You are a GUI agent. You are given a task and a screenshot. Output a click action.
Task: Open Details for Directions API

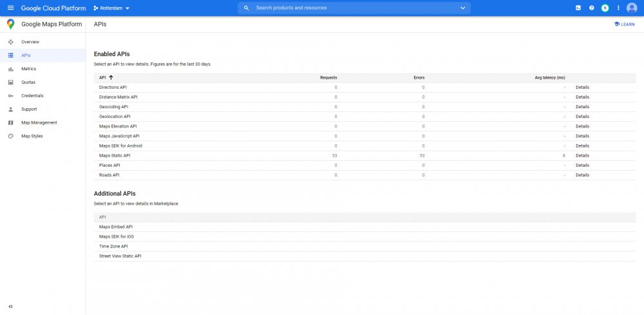[582, 87]
